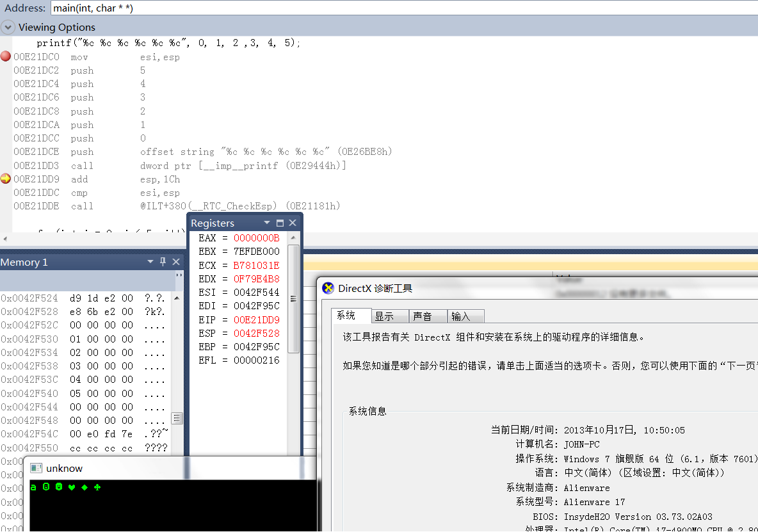Select the EBP register value 0042F95C
The width and height of the screenshot is (758, 532).
(256, 347)
